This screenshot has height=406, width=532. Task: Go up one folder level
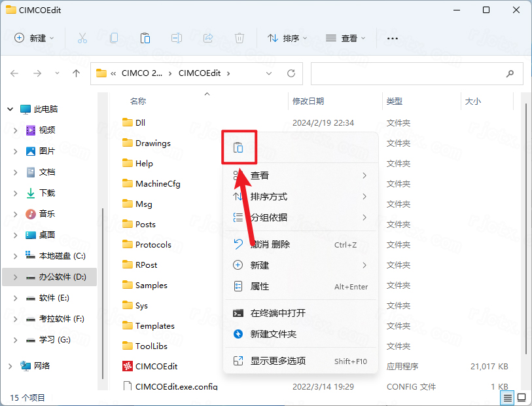click(x=77, y=73)
